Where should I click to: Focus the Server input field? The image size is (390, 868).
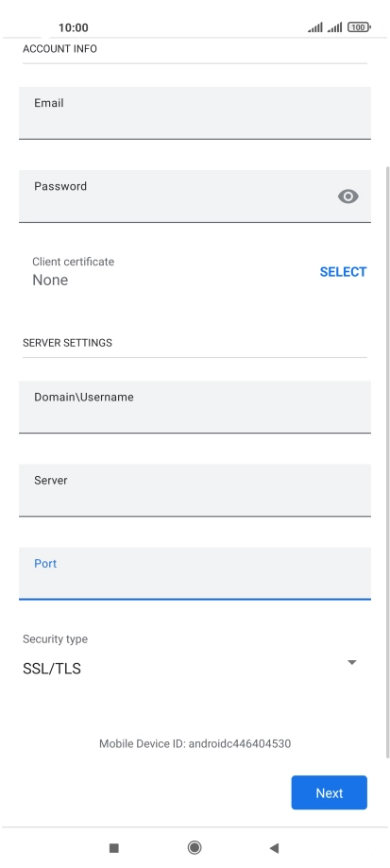(x=195, y=490)
